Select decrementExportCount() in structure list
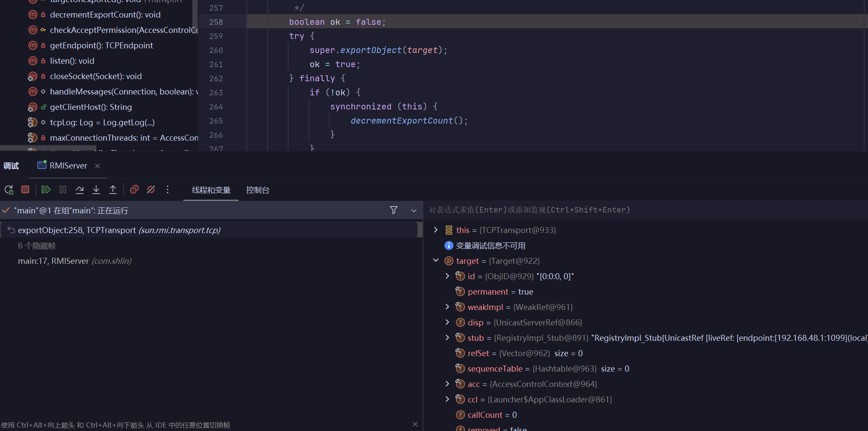This screenshot has height=431, width=868. (105, 15)
